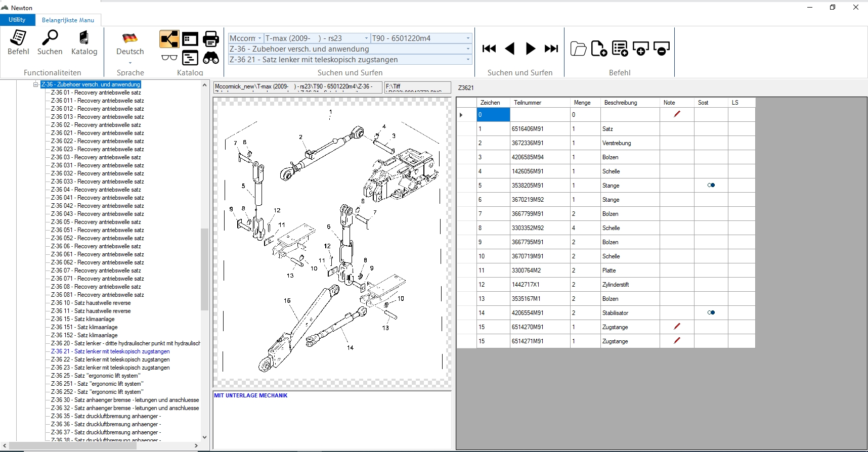Image resolution: width=868 pixels, height=452 pixels.
Task: Click the substitution icon for Stabilisator row
Action: pos(711,312)
